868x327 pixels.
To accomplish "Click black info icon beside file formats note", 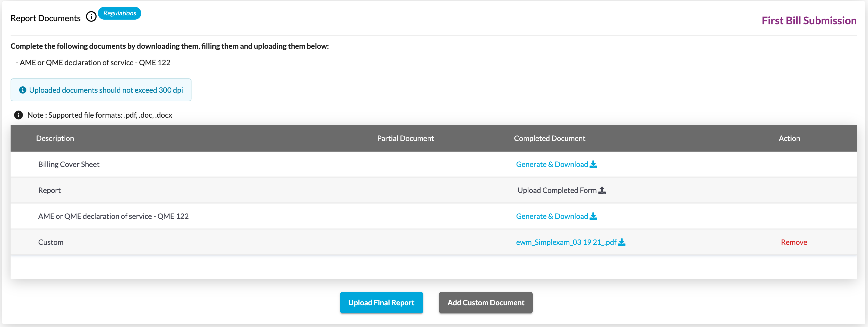I will click(18, 115).
